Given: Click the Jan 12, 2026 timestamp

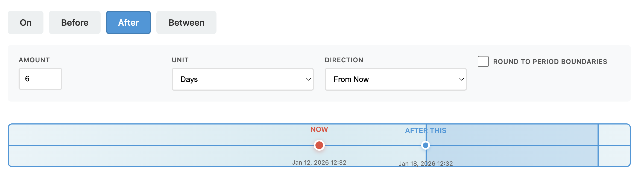Looking at the screenshot, I should (x=319, y=162).
